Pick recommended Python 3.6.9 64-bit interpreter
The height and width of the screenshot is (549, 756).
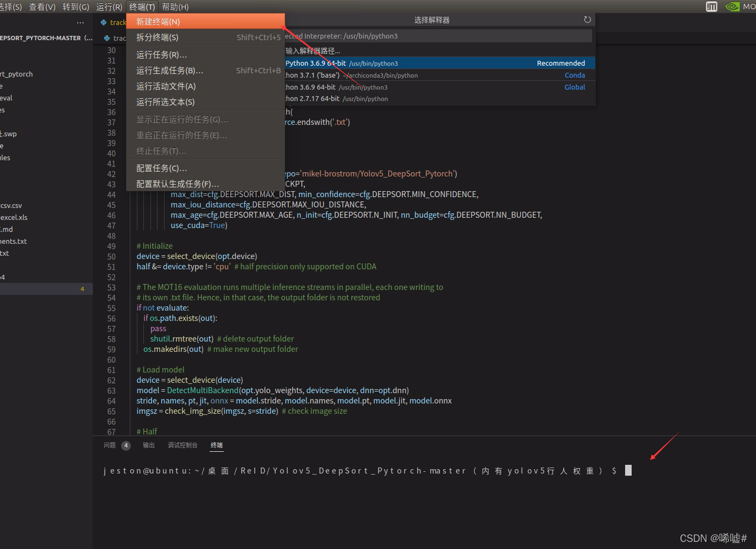click(439, 63)
